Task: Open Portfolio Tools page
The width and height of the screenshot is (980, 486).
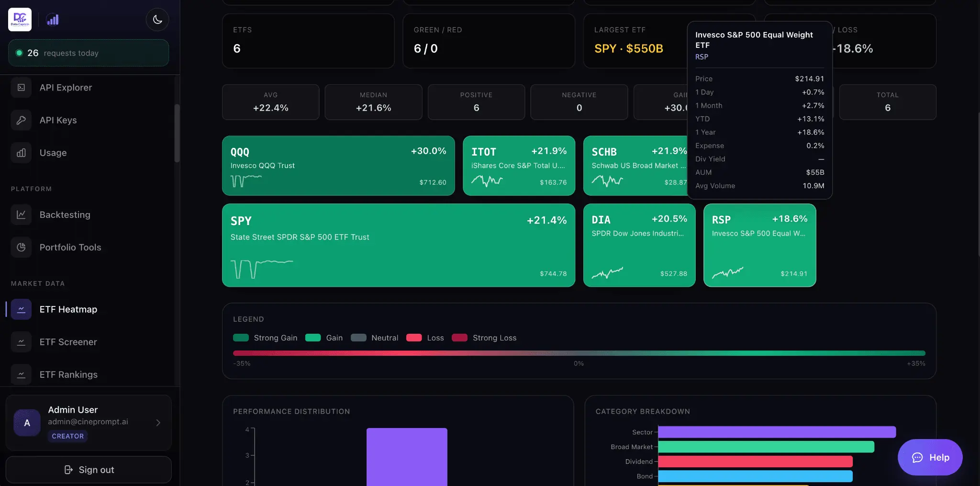Action: (70, 247)
